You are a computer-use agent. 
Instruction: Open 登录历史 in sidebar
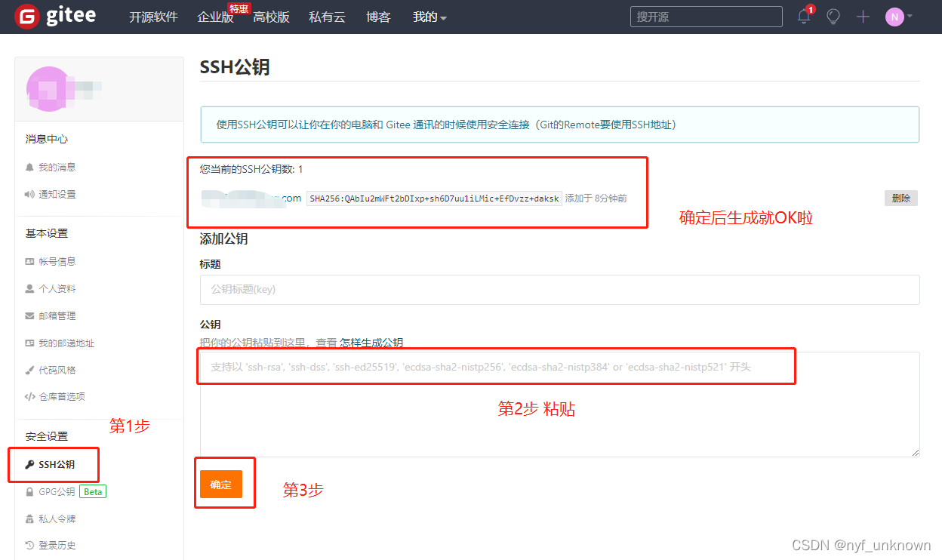click(57, 545)
